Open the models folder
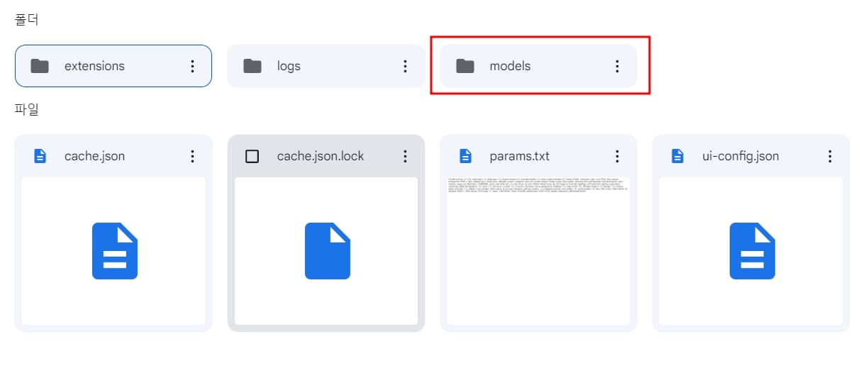Image resolution: width=868 pixels, height=368 pixels. (538, 66)
